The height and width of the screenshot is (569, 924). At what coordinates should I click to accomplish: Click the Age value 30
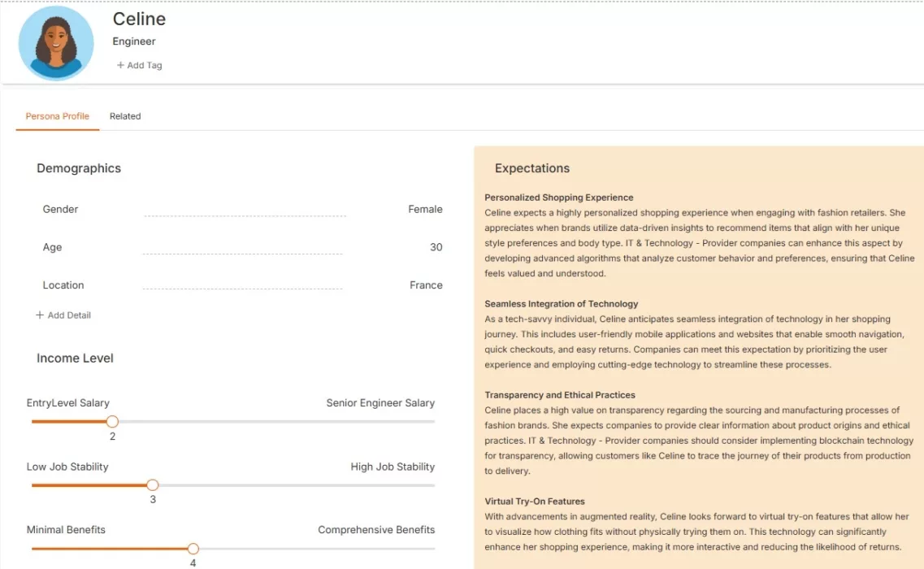(x=436, y=247)
